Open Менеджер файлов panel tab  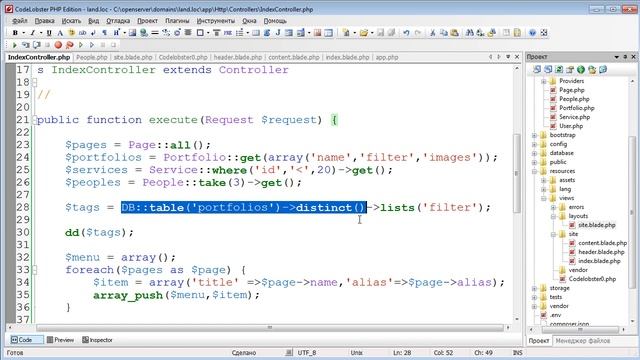(582, 340)
